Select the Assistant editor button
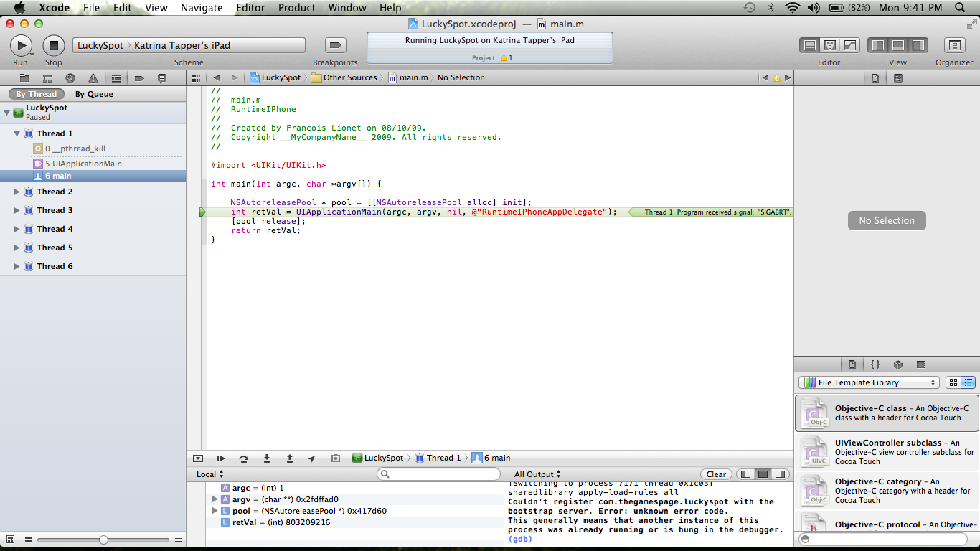The image size is (980, 551). tap(830, 45)
